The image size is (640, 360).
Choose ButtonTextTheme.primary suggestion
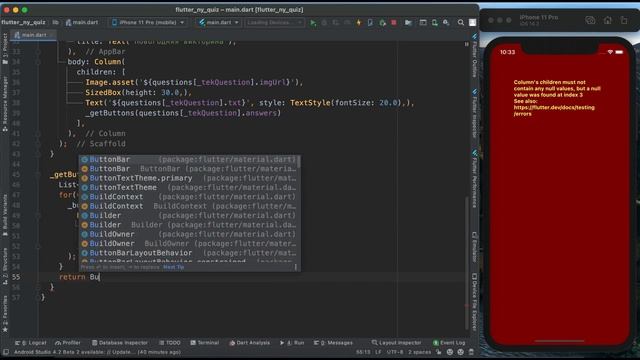(189, 178)
